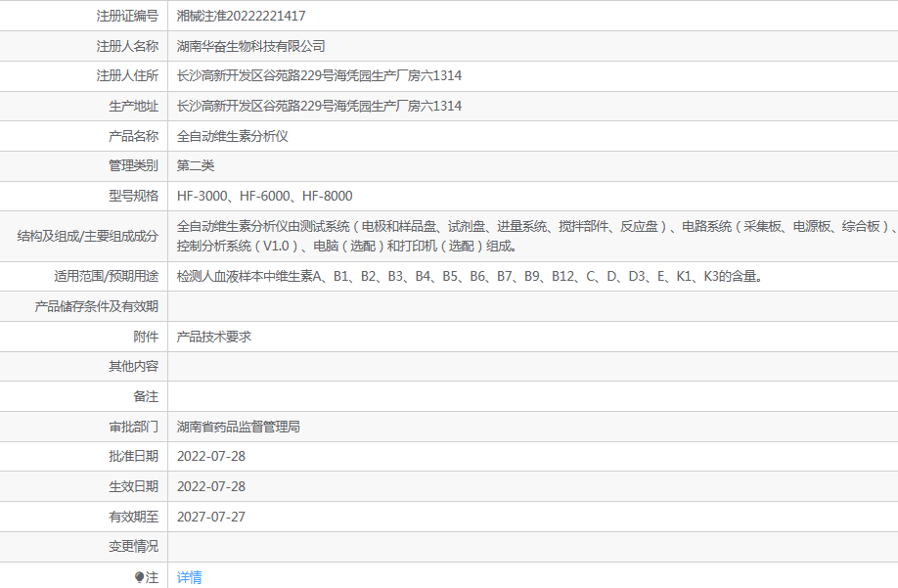Image resolution: width=898 pixels, height=588 pixels.
Task: Click the 附件 label
Action: pos(146,337)
